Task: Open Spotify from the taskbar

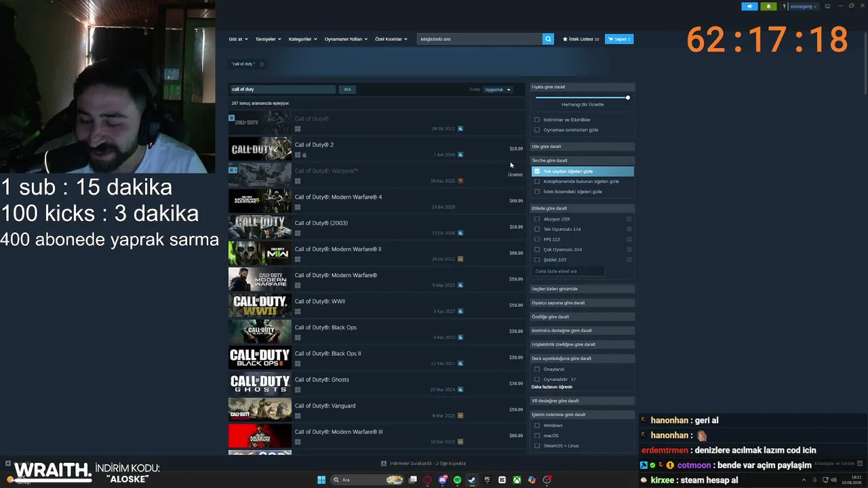Action: (x=457, y=480)
